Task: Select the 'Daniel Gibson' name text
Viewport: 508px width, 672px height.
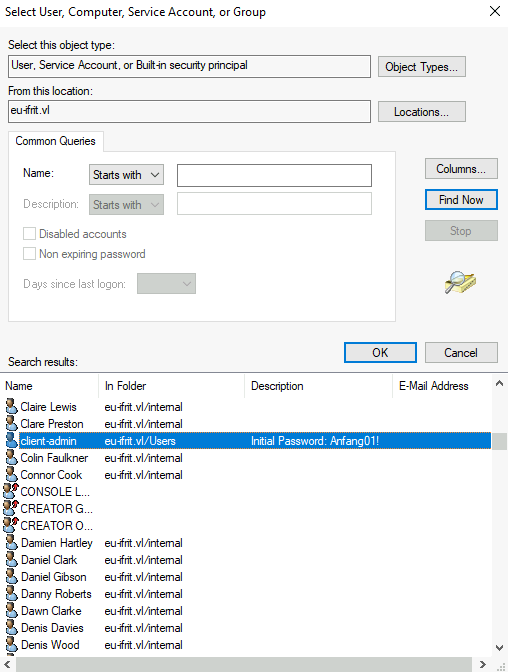Action: coord(54,577)
